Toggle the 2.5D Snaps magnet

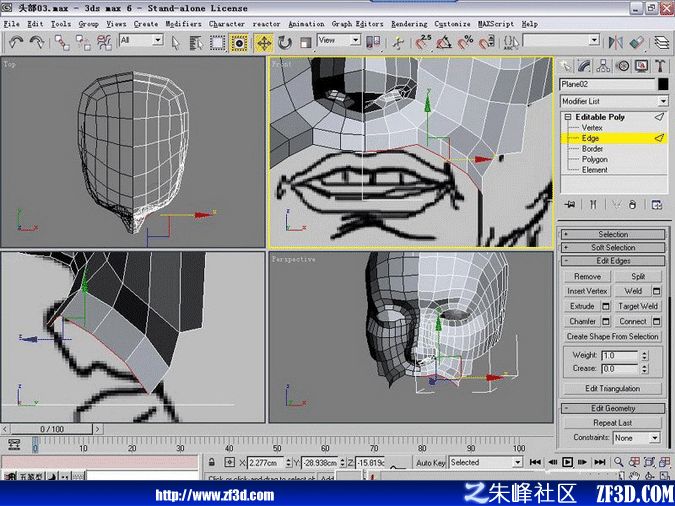click(x=423, y=43)
